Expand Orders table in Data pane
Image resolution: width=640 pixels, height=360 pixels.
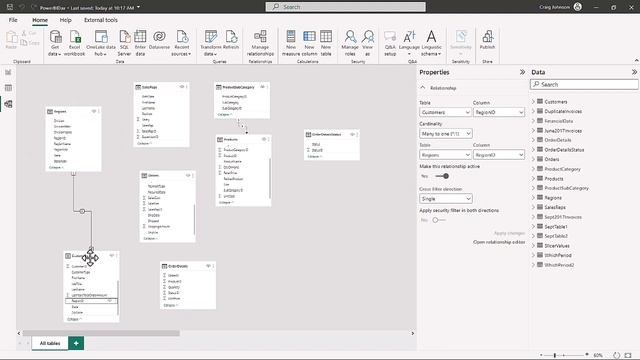533,159
